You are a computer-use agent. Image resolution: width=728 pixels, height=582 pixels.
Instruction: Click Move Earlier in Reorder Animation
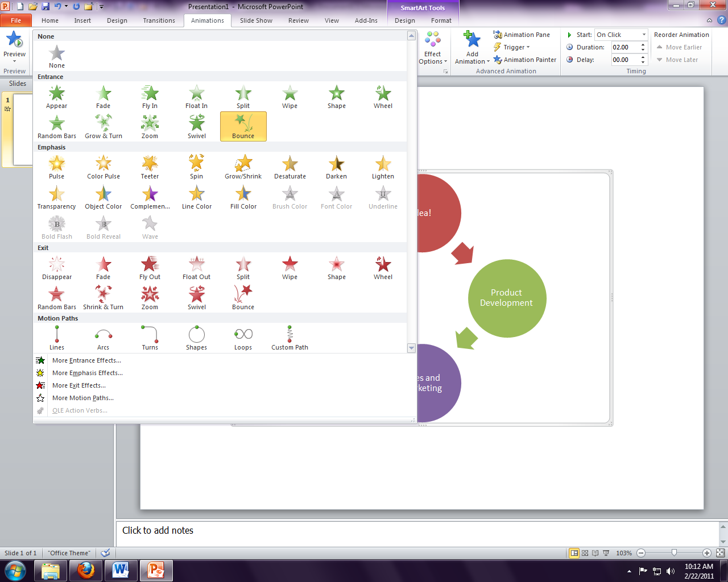(x=679, y=47)
